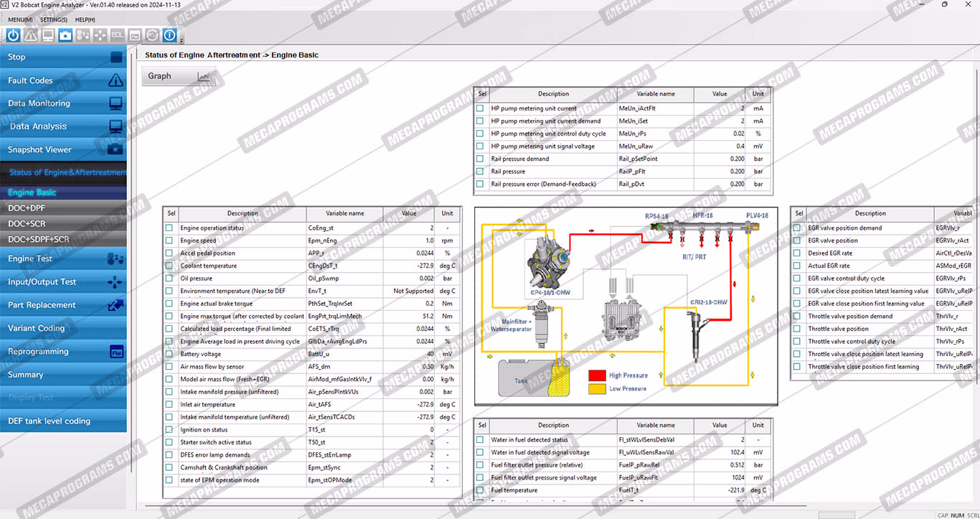The image size is (980, 519).
Task: Select the Oil pressure checkbox
Action: click(x=169, y=279)
